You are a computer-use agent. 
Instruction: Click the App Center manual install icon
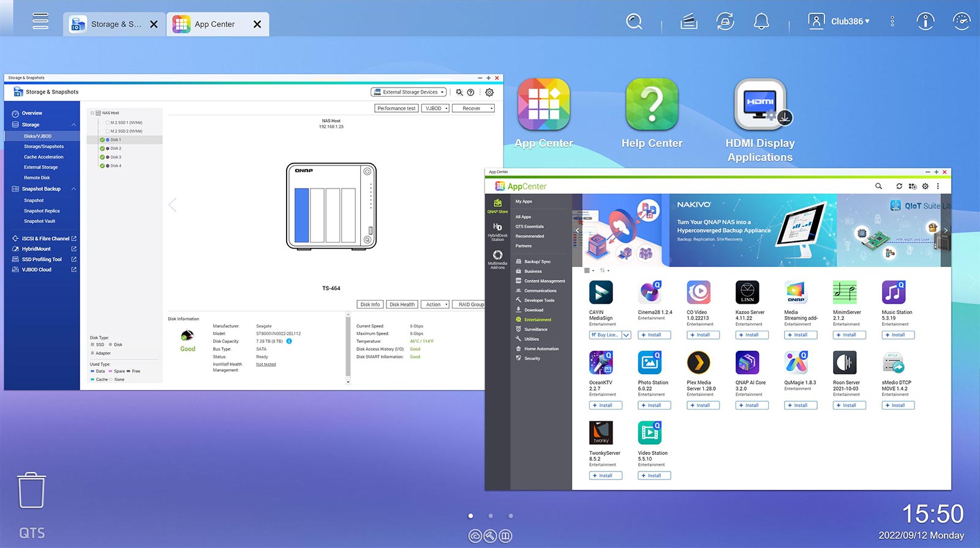pyautogui.click(x=913, y=186)
